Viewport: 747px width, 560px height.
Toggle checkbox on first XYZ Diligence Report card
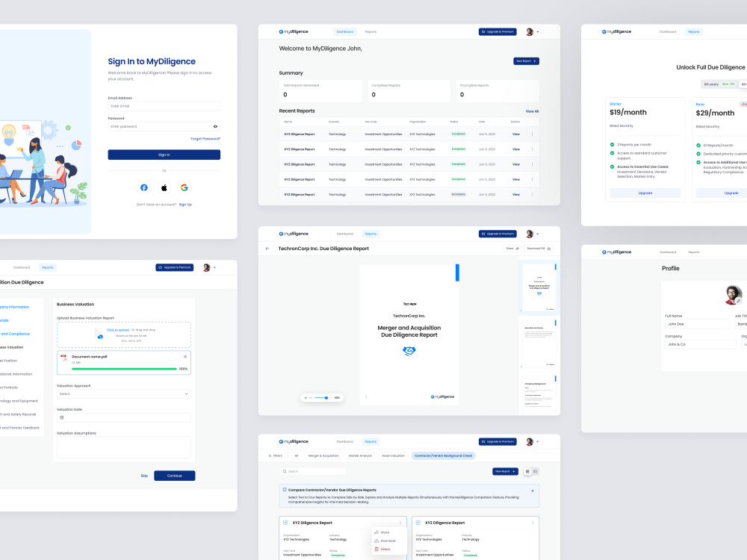pyautogui.click(x=285, y=523)
